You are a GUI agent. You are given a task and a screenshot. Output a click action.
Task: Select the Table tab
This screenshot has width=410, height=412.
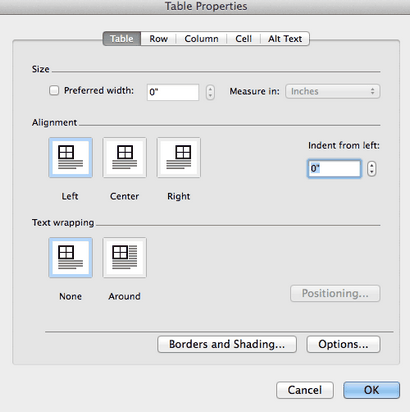[x=122, y=39]
